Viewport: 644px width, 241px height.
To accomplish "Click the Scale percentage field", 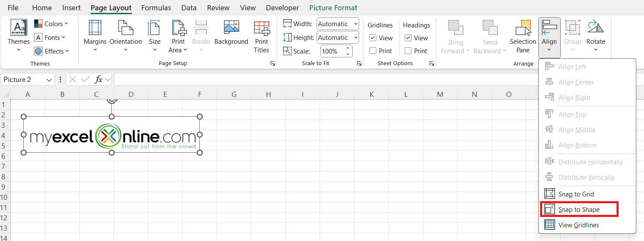I will [333, 51].
